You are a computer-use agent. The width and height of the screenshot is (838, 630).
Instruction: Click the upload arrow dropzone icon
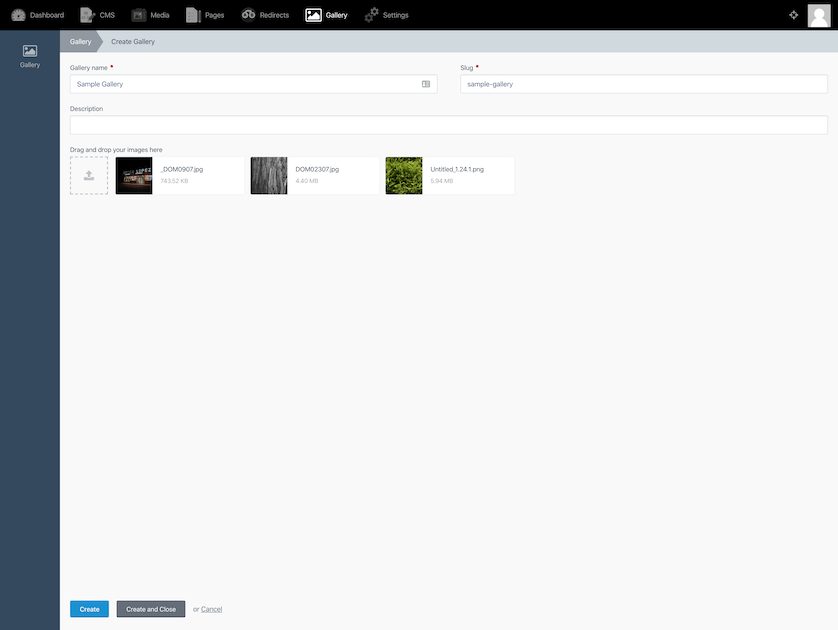click(89, 175)
